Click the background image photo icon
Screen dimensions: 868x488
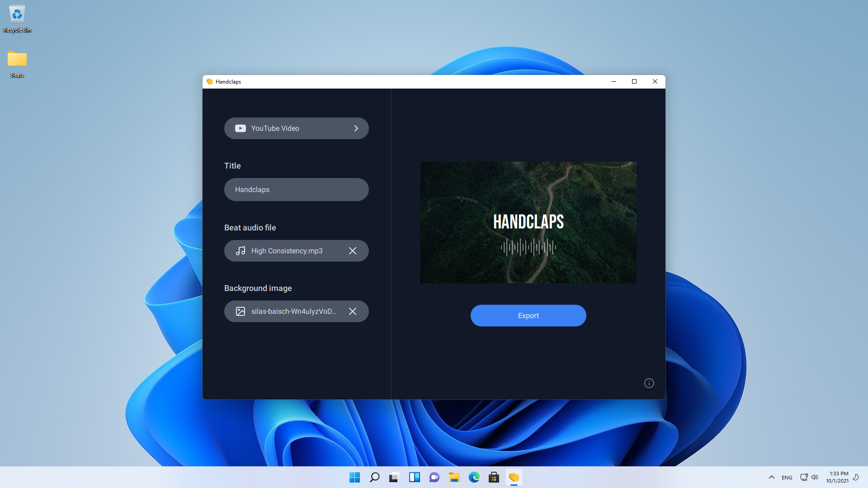[240, 311]
